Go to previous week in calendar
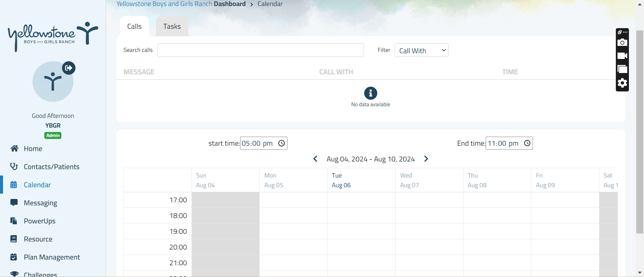Image resolution: width=644 pixels, height=277 pixels. (x=315, y=159)
